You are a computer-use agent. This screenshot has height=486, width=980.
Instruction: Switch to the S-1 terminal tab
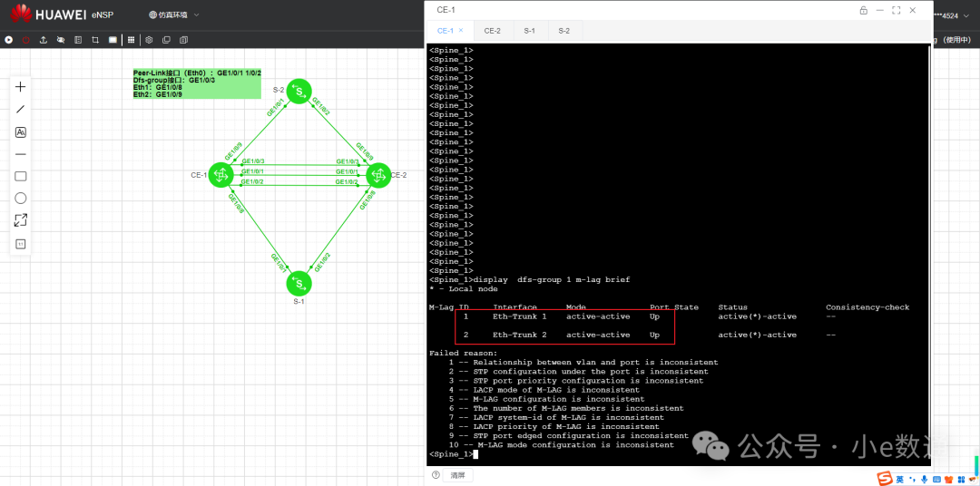point(530,30)
